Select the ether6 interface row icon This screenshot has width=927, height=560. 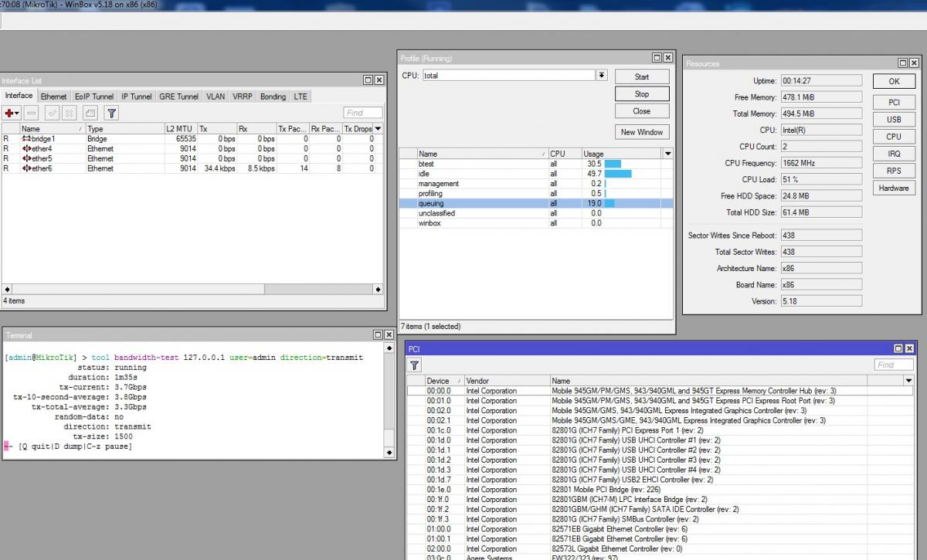point(26,168)
